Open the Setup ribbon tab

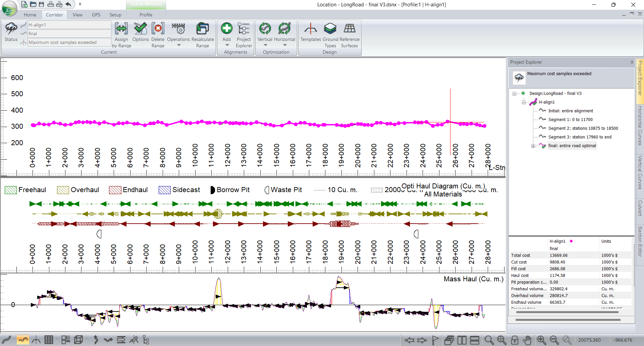[115, 15]
